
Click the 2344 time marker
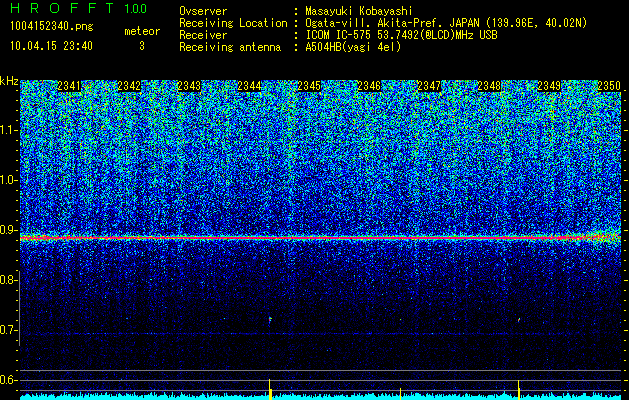click(249, 86)
